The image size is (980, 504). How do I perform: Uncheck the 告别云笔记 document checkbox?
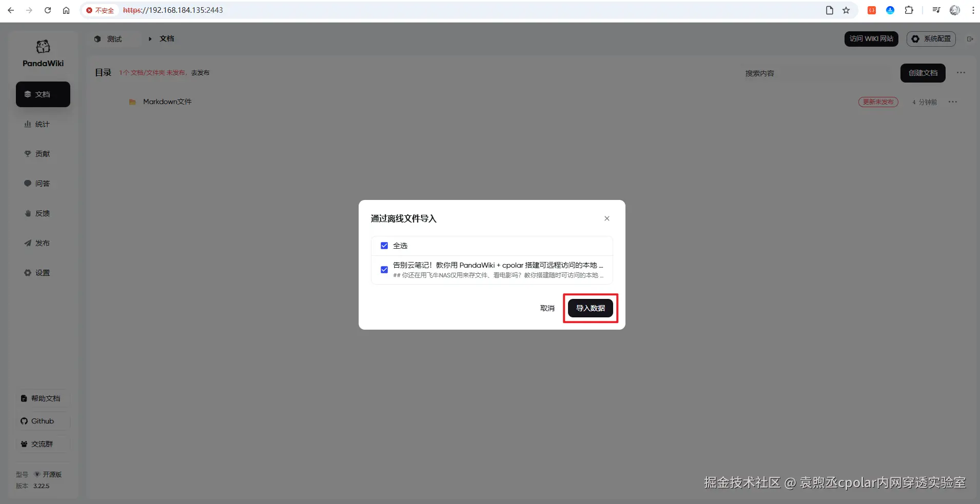(x=384, y=270)
